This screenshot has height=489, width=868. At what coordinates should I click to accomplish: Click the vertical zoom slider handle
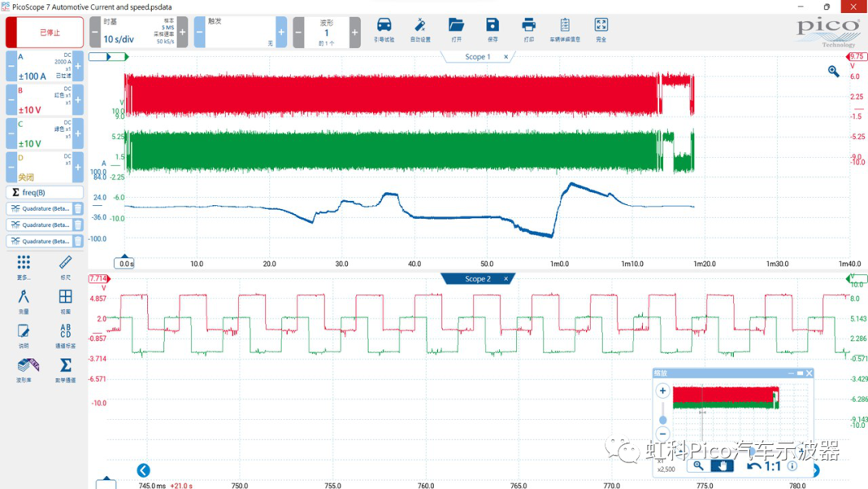662,420
